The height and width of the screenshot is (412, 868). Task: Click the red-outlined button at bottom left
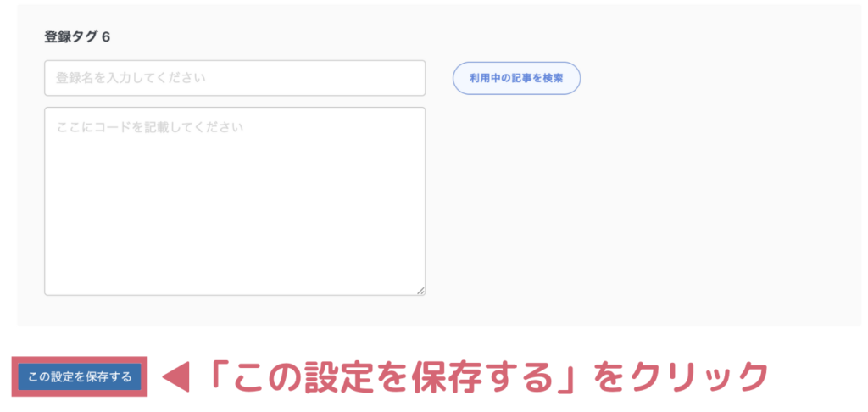(80, 377)
